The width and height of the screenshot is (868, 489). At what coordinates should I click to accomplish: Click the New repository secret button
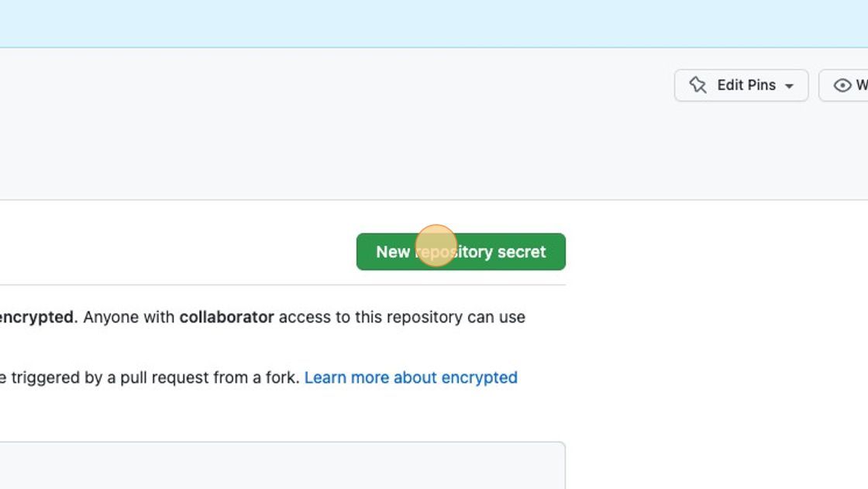coord(461,252)
